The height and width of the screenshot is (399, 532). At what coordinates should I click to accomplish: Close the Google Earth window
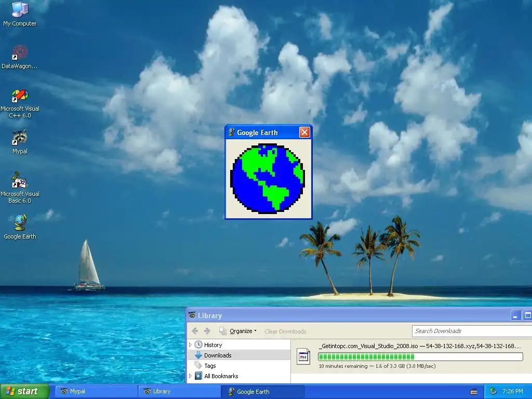coord(304,132)
